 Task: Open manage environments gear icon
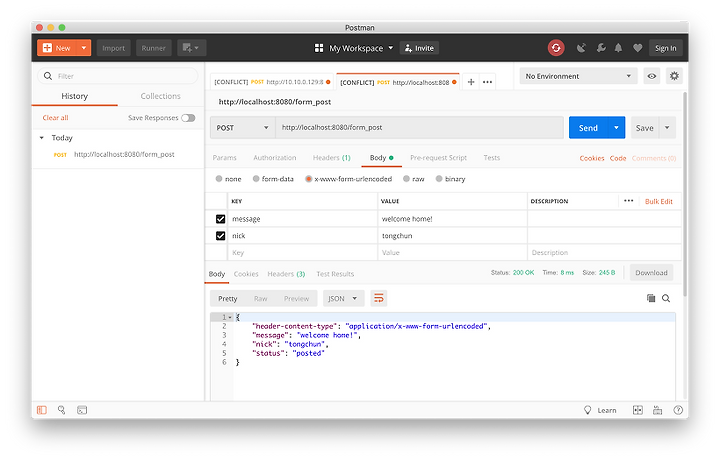[674, 76]
